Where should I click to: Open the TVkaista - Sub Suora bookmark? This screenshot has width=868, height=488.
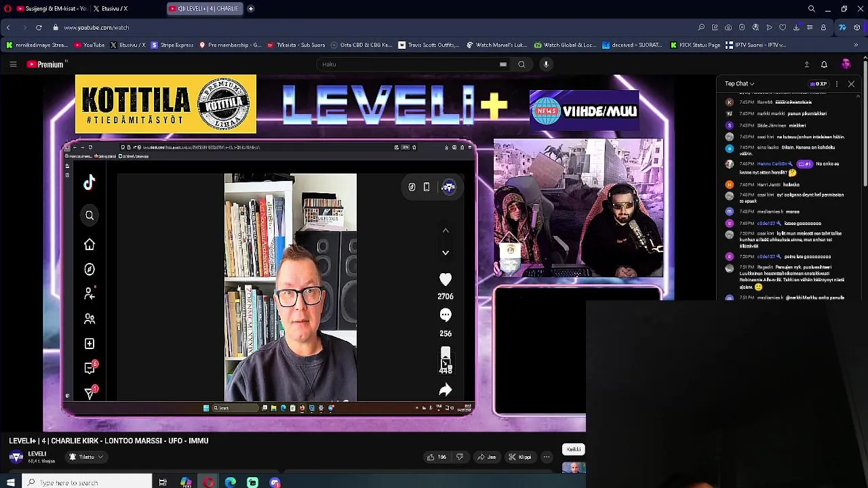(x=296, y=45)
